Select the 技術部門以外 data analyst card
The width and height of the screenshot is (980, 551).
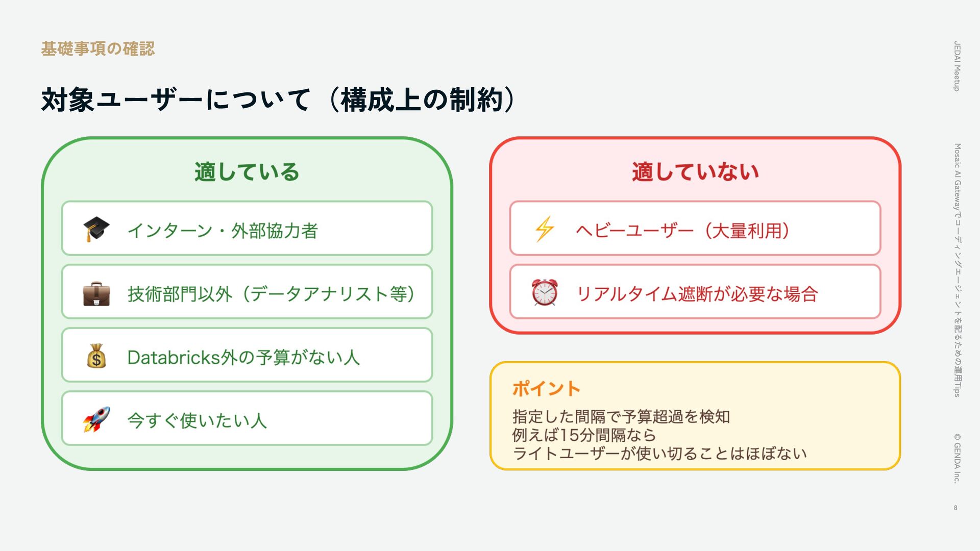pyautogui.click(x=247, y=292)
